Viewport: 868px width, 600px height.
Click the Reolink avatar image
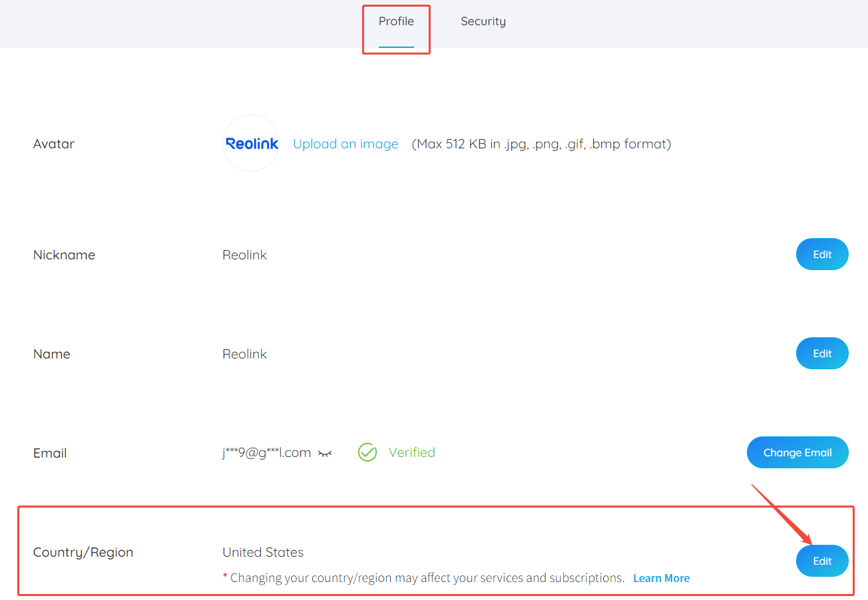251,143
